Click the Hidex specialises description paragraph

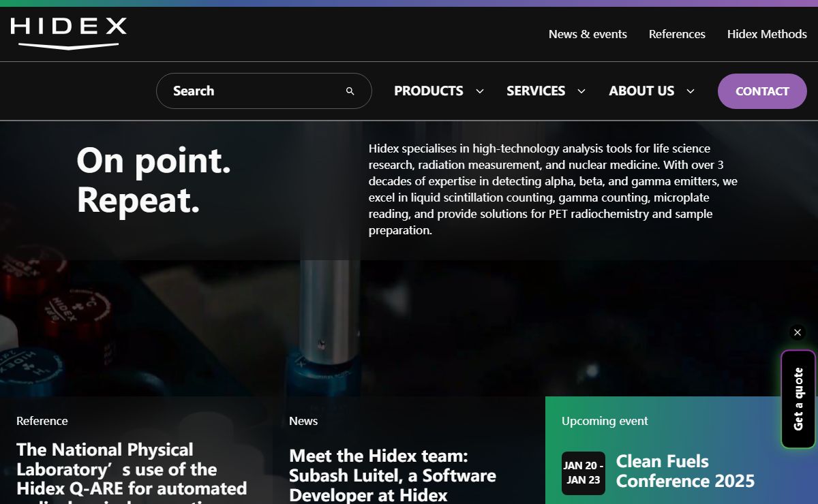(553, 189)
